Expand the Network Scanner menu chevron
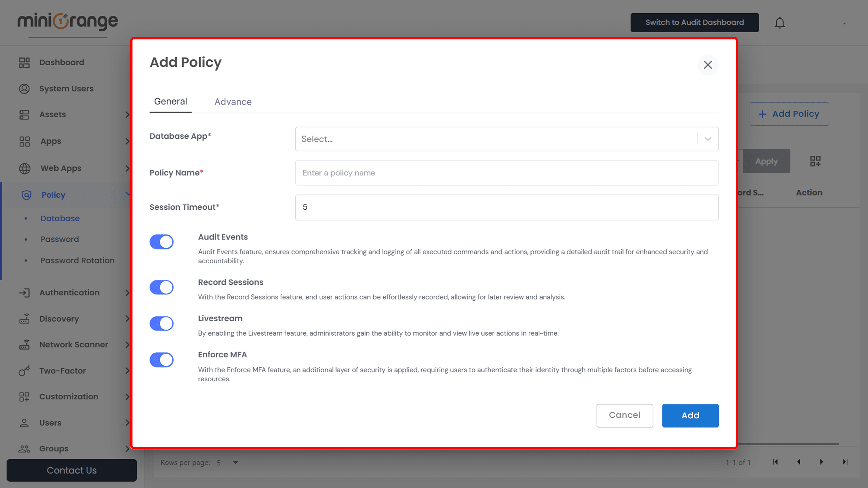The width and height of the screenshot is (868, 488). [x=127, y=345]
